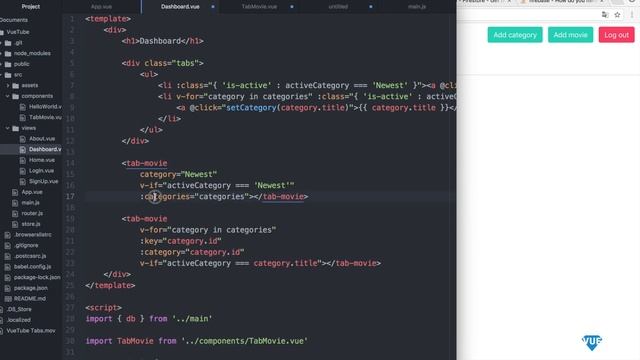Select VueTube Tabs.mov in the tree
Image resolution: width=640 pixels, height=360 pixels.
[31, 331]
